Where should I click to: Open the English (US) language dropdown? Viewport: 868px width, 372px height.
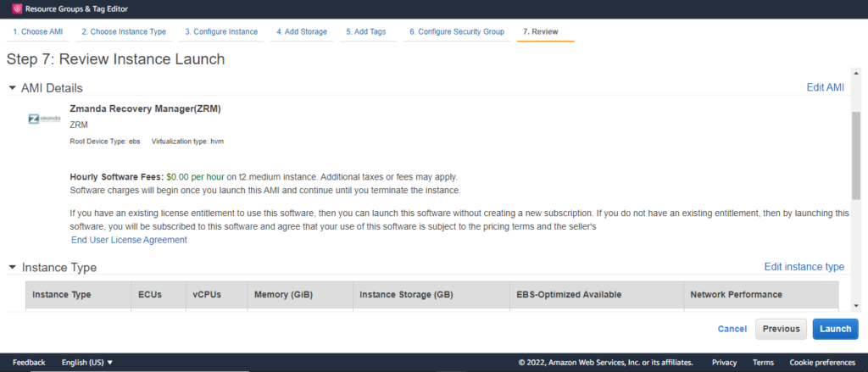point(87,363)
